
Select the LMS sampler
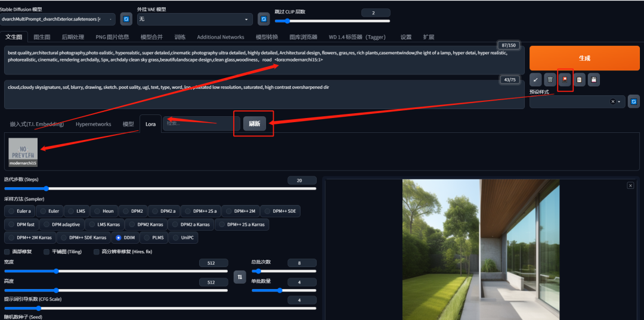pos(77,212)
